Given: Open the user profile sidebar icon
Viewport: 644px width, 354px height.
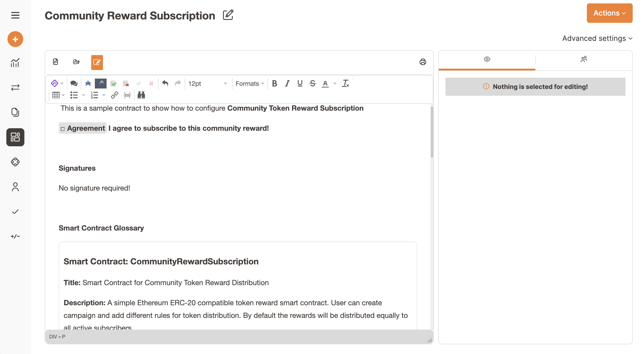Looking at the screenshot, I should click(15, 187).
